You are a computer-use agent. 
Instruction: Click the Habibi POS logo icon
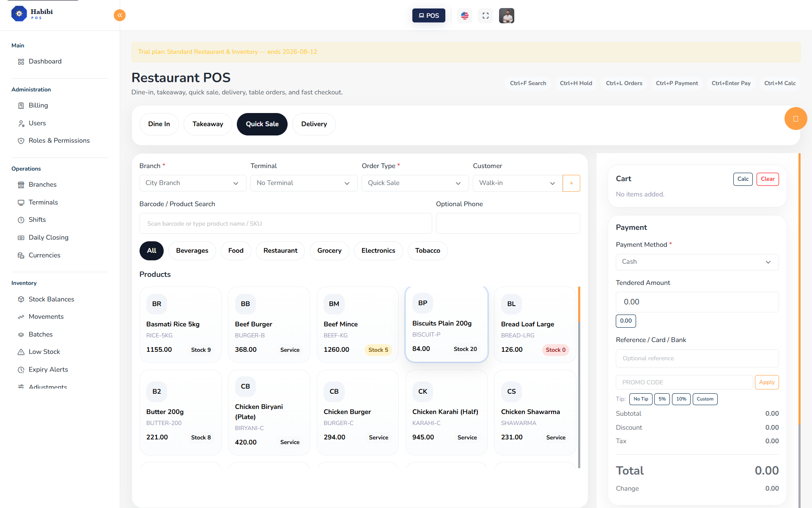coord(19,14)
